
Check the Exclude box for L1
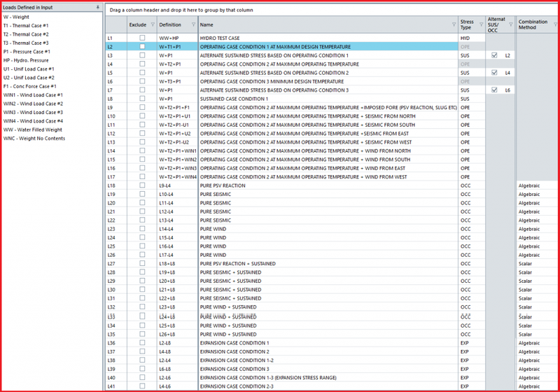click(x=143, y=38)
